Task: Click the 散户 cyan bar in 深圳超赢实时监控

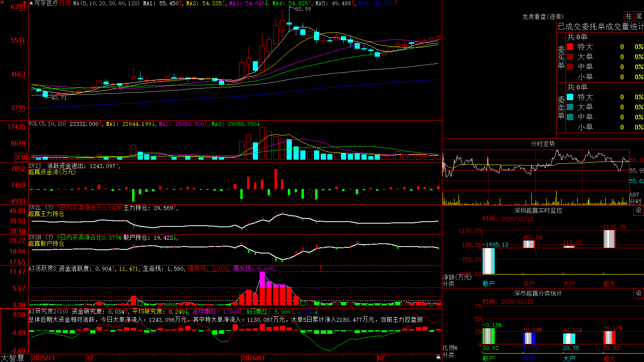Action: 489,261
